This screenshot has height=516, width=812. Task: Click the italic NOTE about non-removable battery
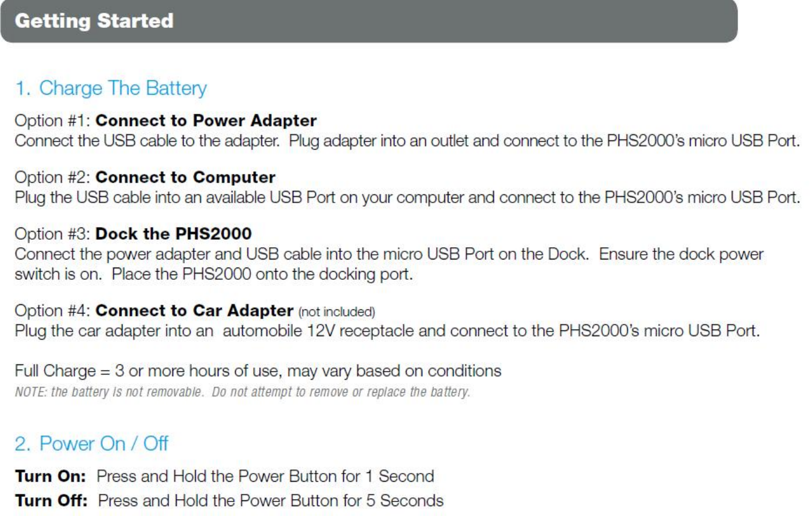[242, 392]
